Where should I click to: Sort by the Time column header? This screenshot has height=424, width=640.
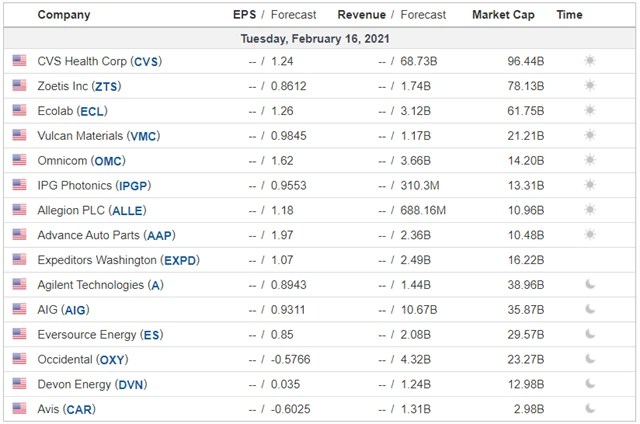[569, 15]
